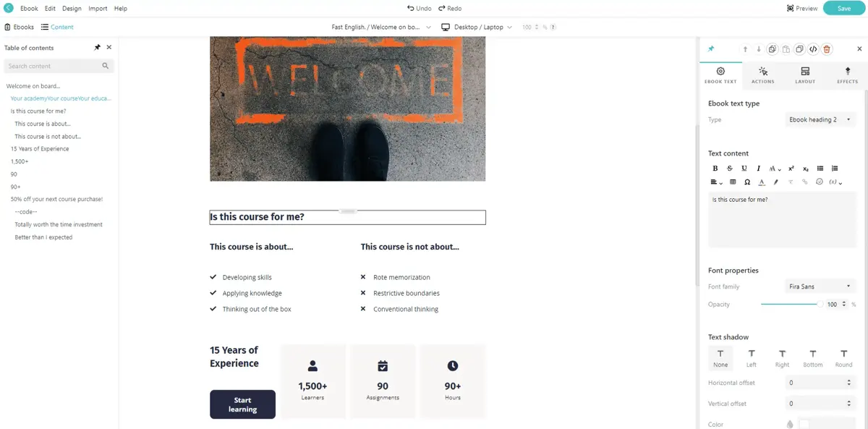The height and width of the screenshot is (429, 868).
Task: Select the highlight marker tool
Action: (776, 182)
